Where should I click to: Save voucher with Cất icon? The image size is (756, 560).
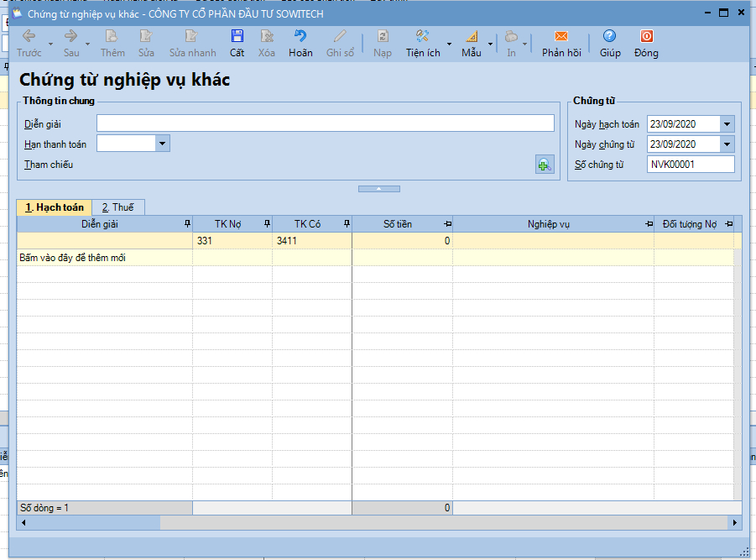pos(237,36)
